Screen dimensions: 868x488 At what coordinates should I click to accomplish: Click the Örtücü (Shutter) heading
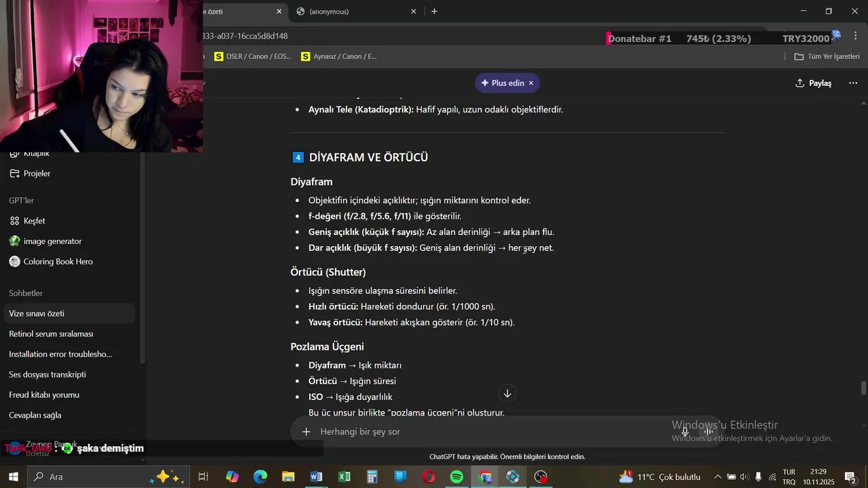click(x=328, y=272)
